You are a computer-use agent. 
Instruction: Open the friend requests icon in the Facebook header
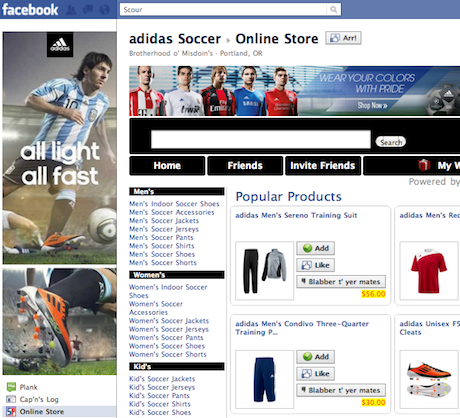point(71,10)
